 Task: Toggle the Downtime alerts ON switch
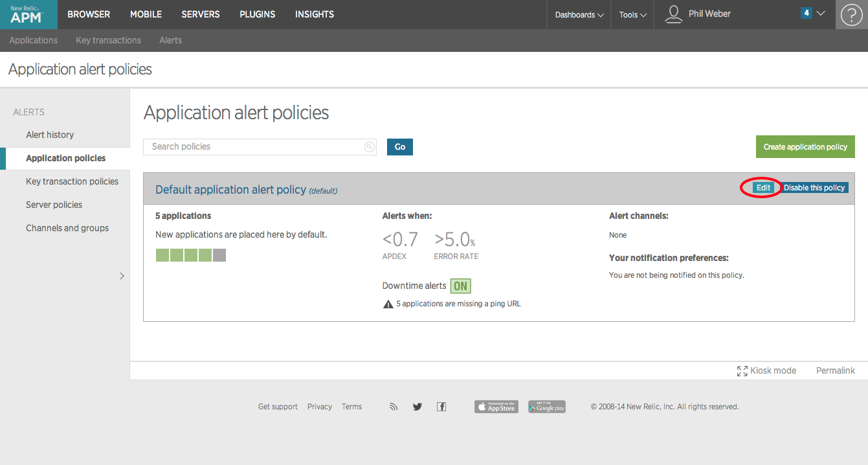coord(461,286)
